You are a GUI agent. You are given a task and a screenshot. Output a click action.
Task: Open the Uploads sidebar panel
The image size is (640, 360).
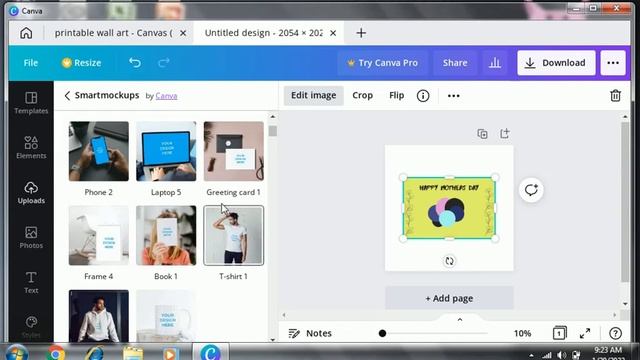click(x=31, y=193)
